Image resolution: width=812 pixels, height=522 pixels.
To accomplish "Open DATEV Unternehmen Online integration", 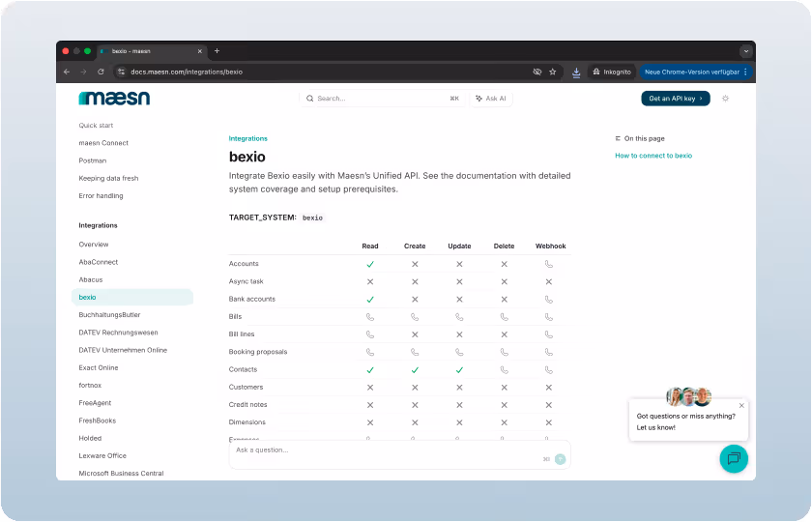I will click(124, 350).
